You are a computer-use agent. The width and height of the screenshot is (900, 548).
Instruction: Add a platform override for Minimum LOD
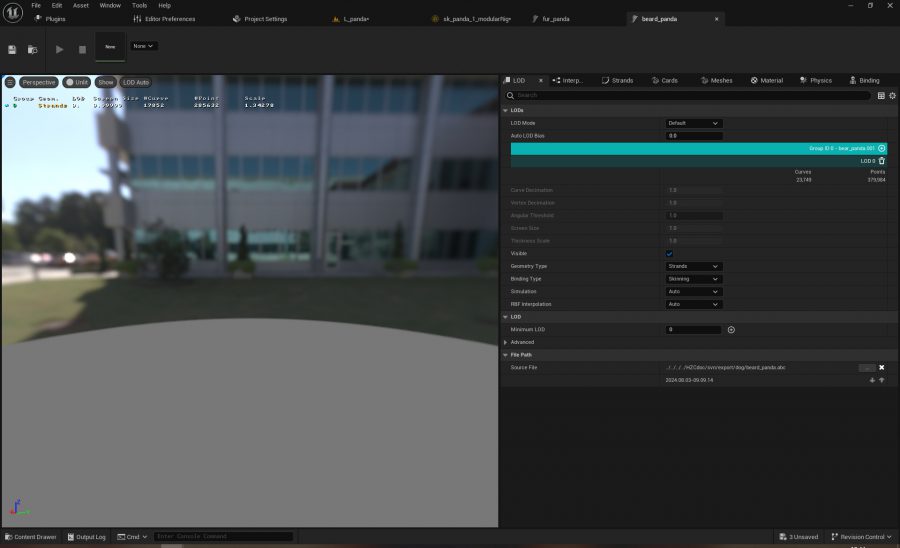coord(731,330)
